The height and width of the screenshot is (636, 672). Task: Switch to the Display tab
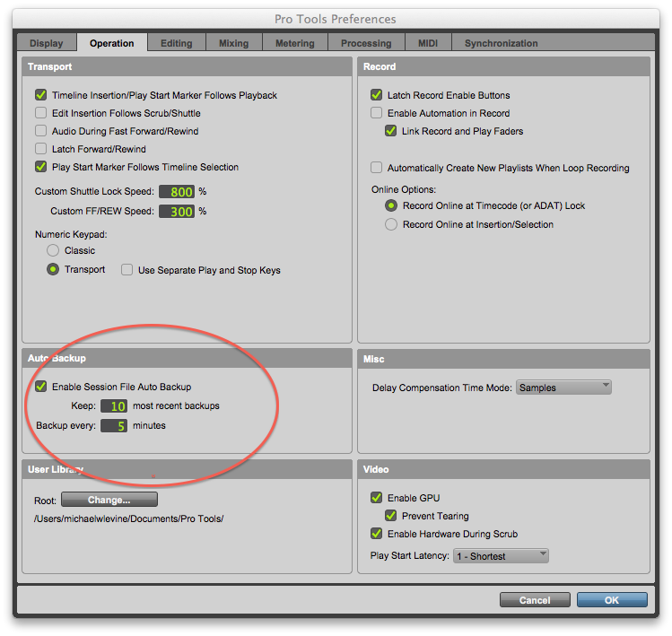click(47, 43)
